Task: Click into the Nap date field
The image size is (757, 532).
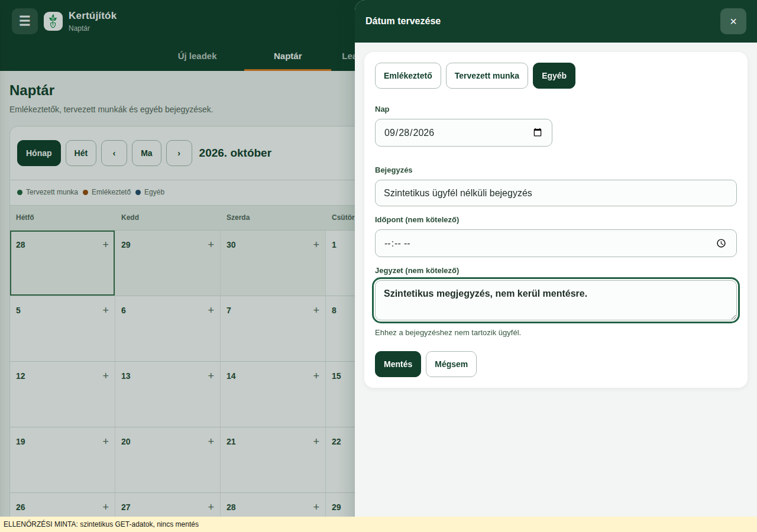Action: 464,132
